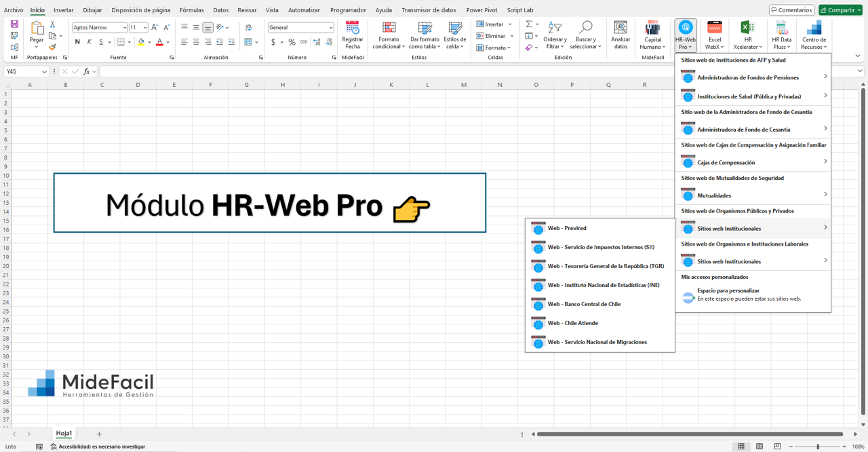Switch to Normal view in status bar
The width and height of the screenshot is (868, 452).
pos(741,447)
